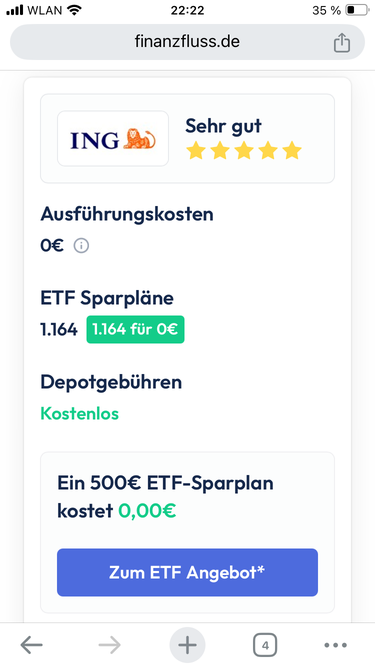Click the Zum ETF Angebot* button
This screenshot has height=667, width=375.
coord(188,572)
